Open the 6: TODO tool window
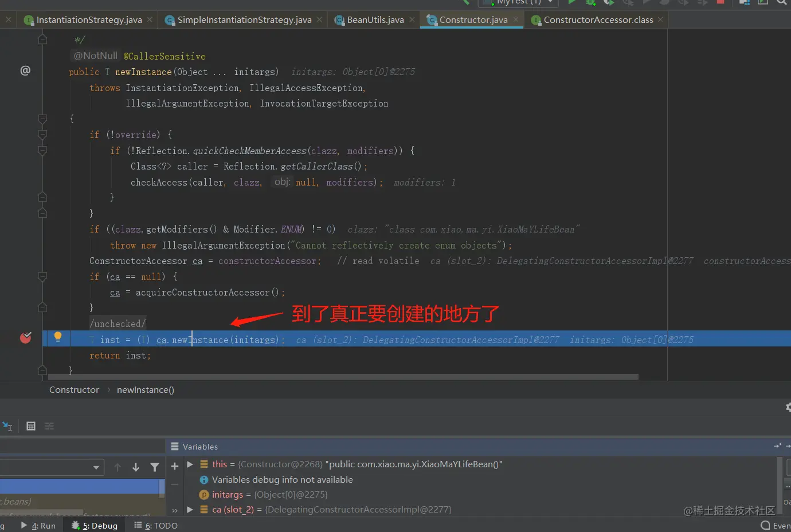The height and width of the screenshot is (532, 791). click(156, 526)
